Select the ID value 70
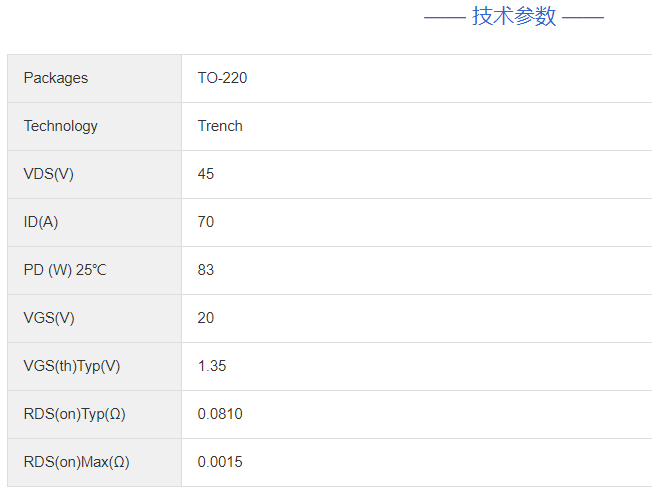 (x=206, y=222)
